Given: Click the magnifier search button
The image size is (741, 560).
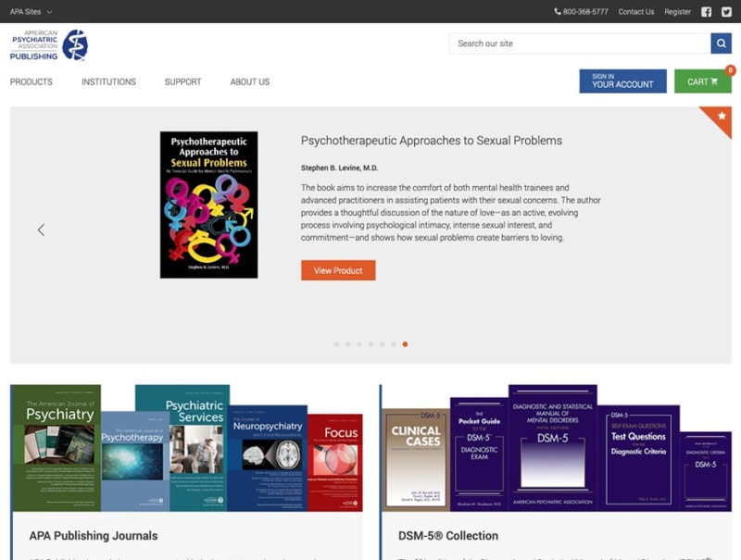Looking at the screenshot, I should (x=721, y=44).
